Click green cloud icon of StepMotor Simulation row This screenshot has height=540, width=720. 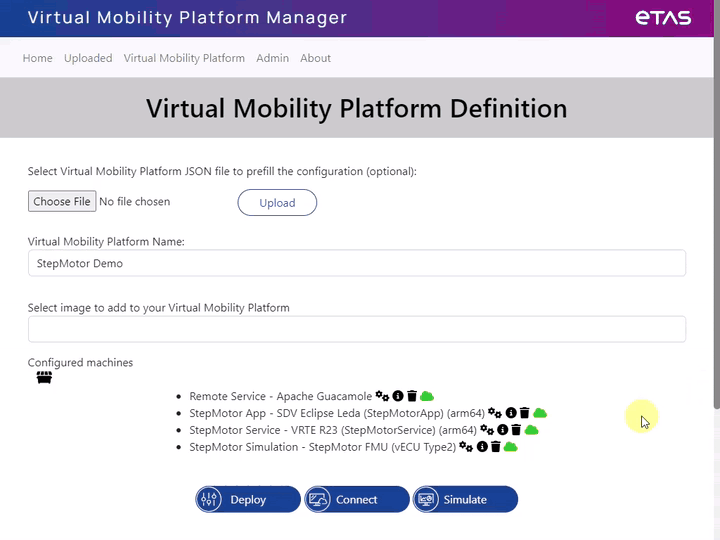(x=510, y=446)
